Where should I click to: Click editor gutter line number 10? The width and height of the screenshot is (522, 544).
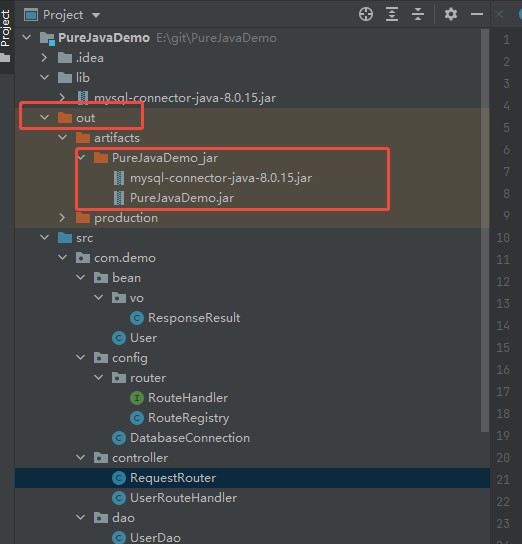503,238
